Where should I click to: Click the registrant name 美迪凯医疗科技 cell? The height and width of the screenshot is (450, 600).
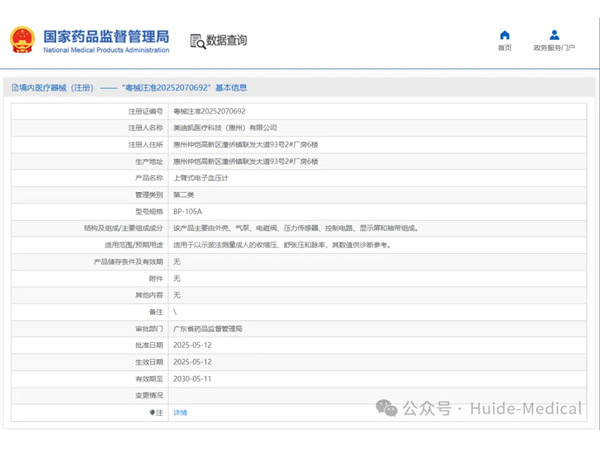(x=225, y=128)
